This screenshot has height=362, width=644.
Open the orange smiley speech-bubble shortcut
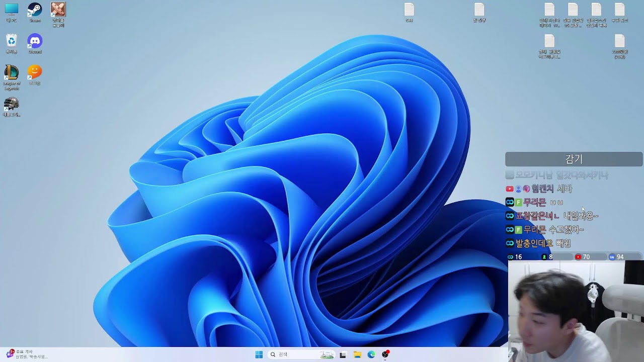point(35,75)
